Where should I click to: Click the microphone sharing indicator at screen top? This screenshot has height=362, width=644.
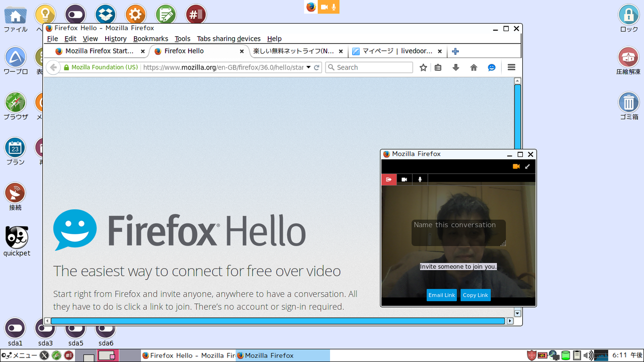334,7
